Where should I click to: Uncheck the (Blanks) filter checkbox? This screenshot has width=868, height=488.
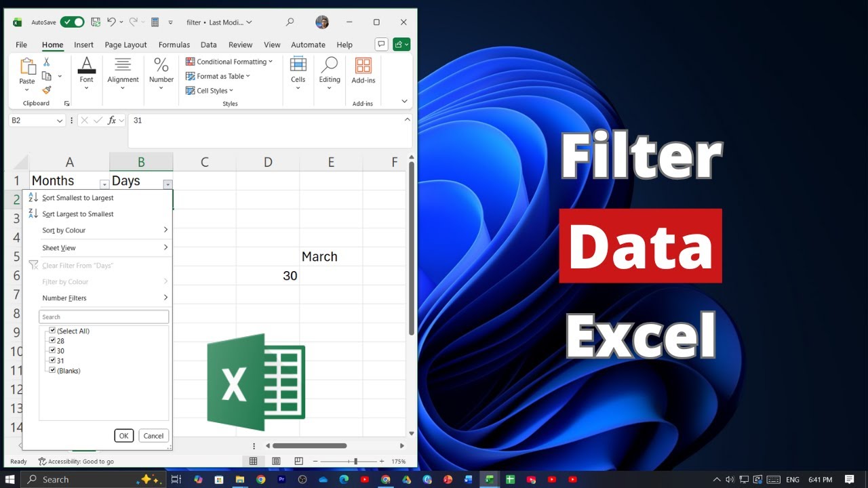[52, 370]
